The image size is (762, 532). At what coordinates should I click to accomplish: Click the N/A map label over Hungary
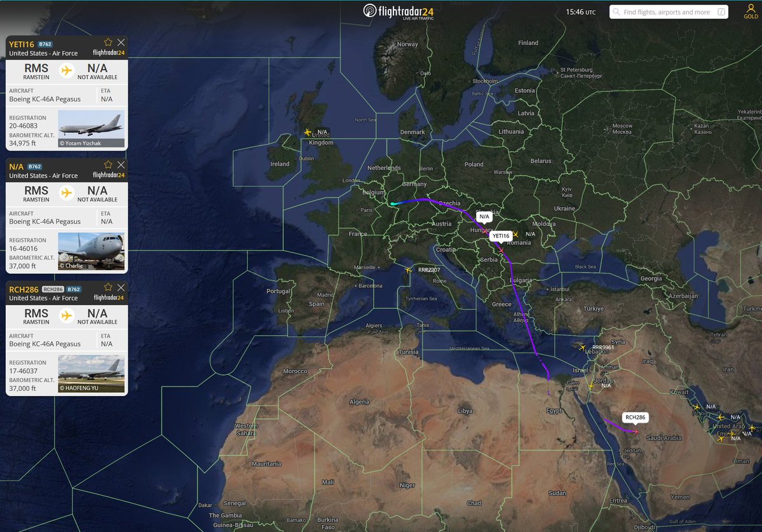click(484, 216)
